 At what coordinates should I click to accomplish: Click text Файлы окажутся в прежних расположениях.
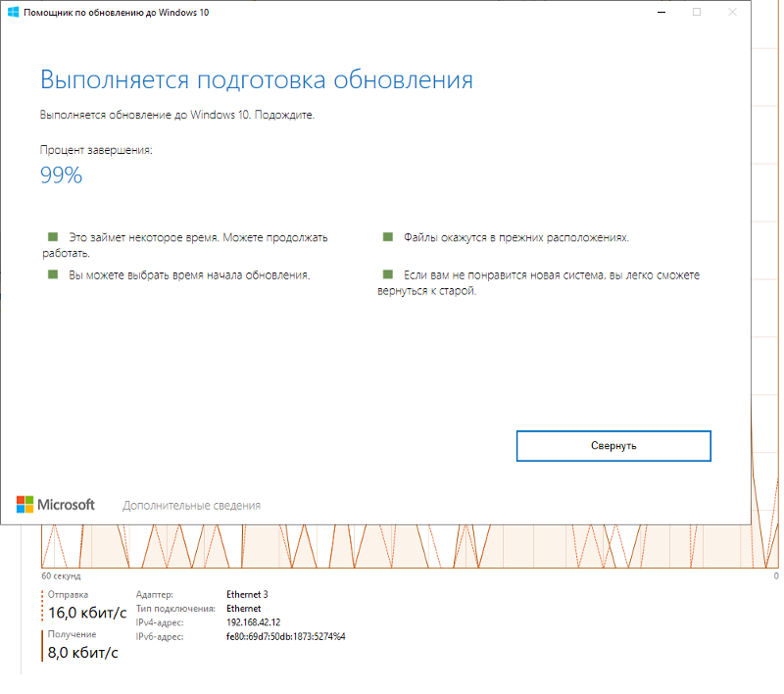pos(516,237)
